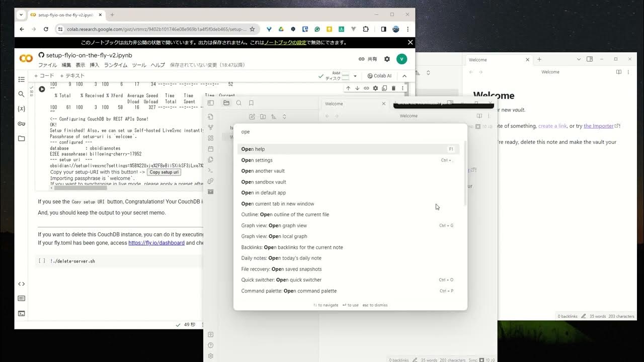Open Chrome tab search dropdown
The width and height of the screenshot is (644, 362).
coord(21,15)
